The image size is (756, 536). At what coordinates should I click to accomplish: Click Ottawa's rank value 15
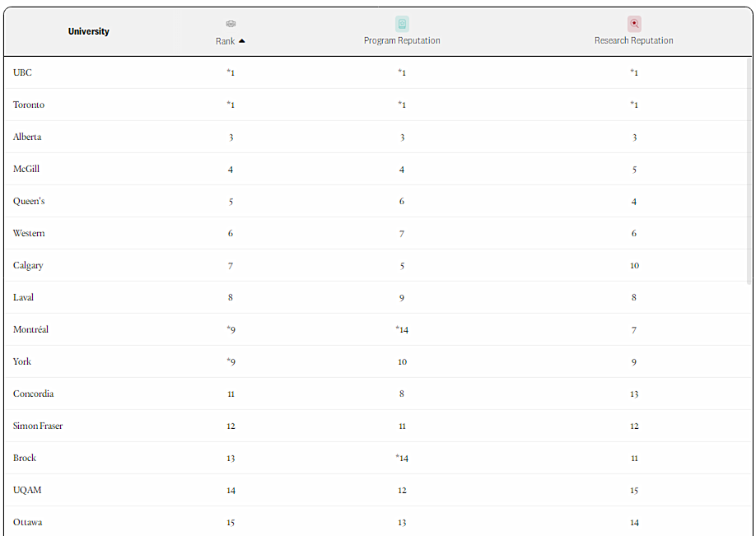(x=231, y=523)
